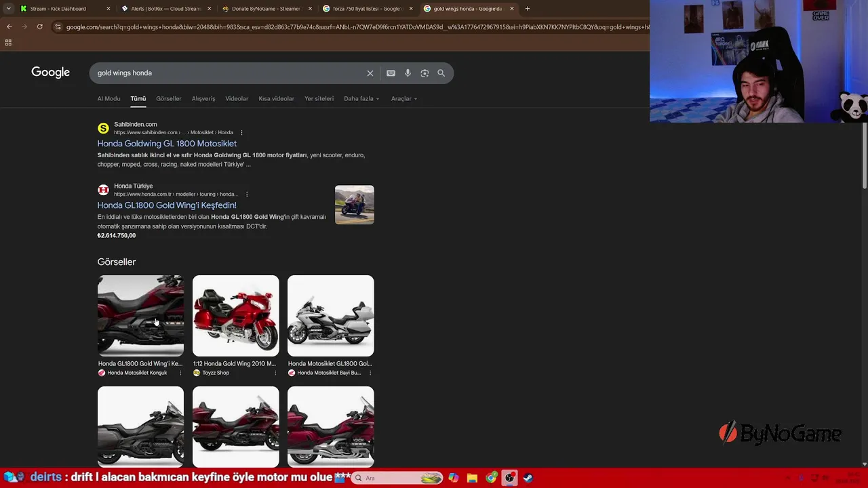The image size is (868, 488).
Task: Open Honda Türkiye result thumbnail image
Action: tap(354, 205)
